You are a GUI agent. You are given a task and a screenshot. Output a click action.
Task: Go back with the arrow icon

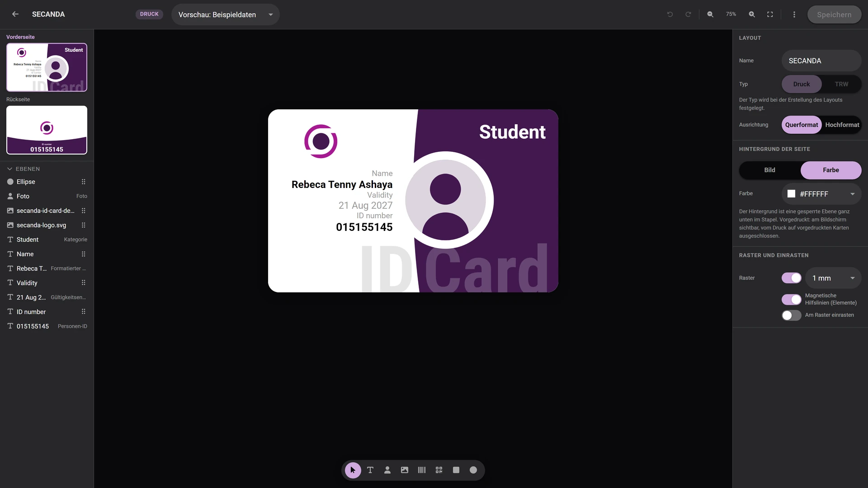point(15,14)
